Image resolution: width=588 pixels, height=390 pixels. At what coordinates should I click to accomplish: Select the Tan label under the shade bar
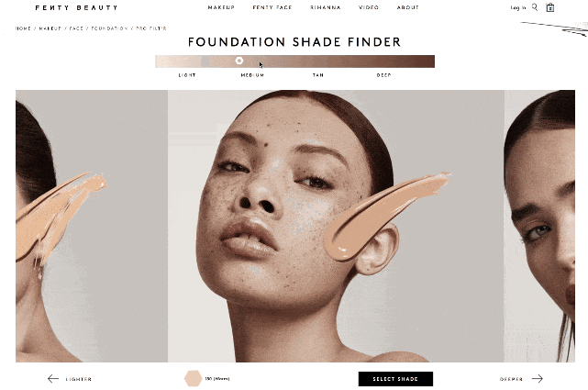(x=318, y=75)
